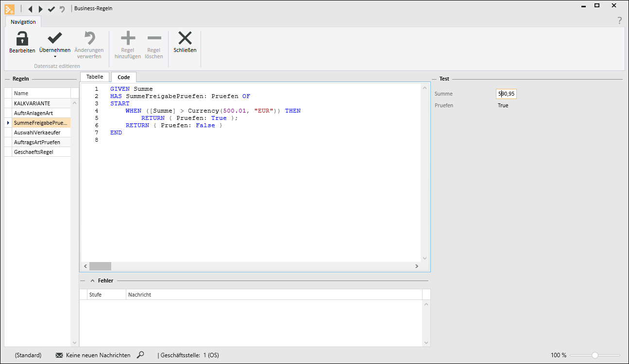
Task: Select rule AuftragsArtPruefen
Action: [x=41, y=142]
